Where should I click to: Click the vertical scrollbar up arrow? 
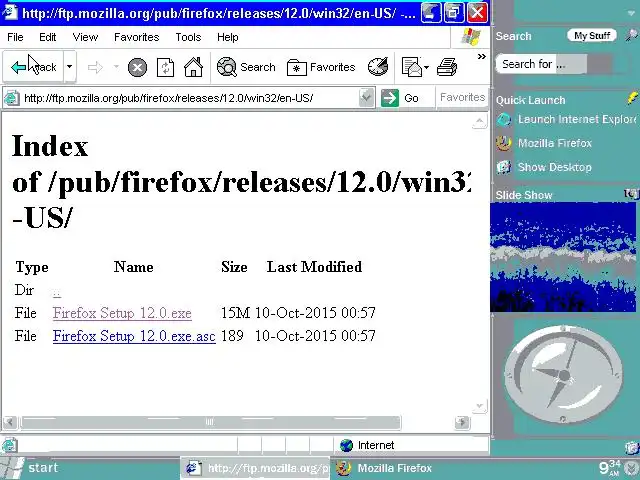(480, 121)
